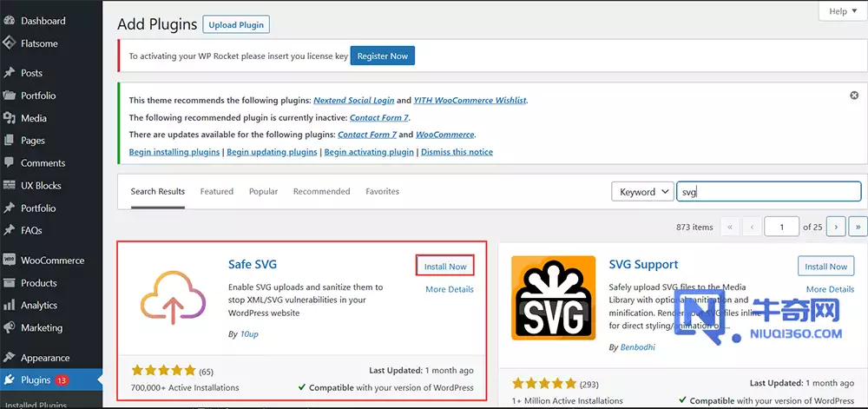Open the Nextend Social Login link
868x409 pixels.
coord(354,101)
